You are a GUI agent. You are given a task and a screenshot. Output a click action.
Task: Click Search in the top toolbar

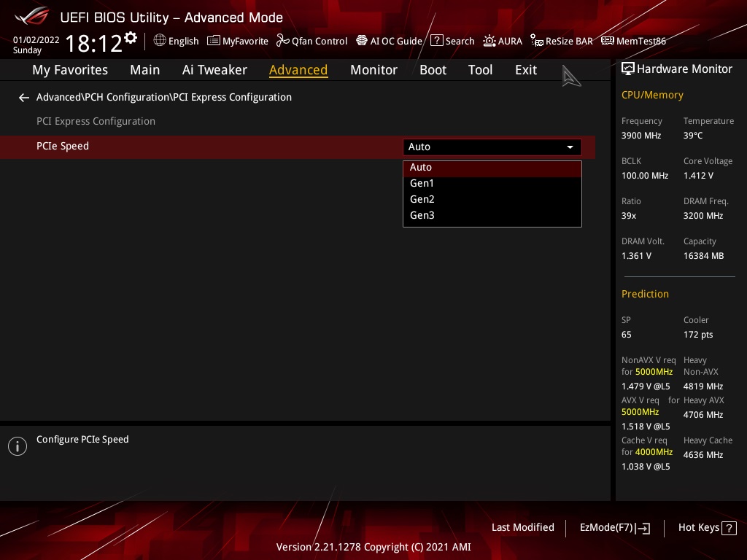[452, 41]
